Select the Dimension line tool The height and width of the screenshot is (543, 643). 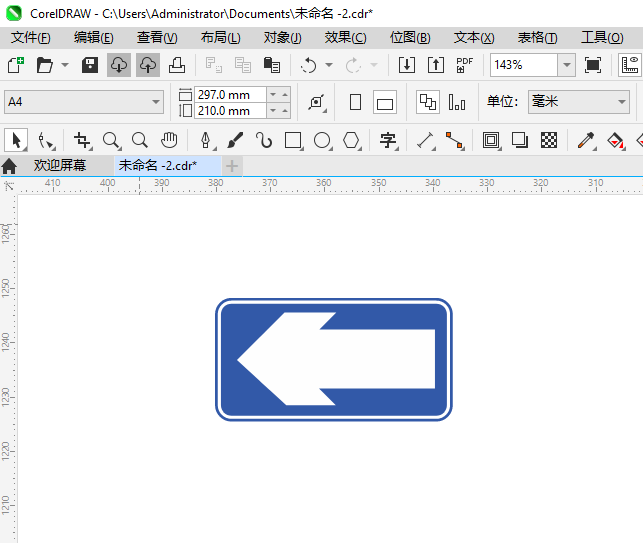(426, 141)
